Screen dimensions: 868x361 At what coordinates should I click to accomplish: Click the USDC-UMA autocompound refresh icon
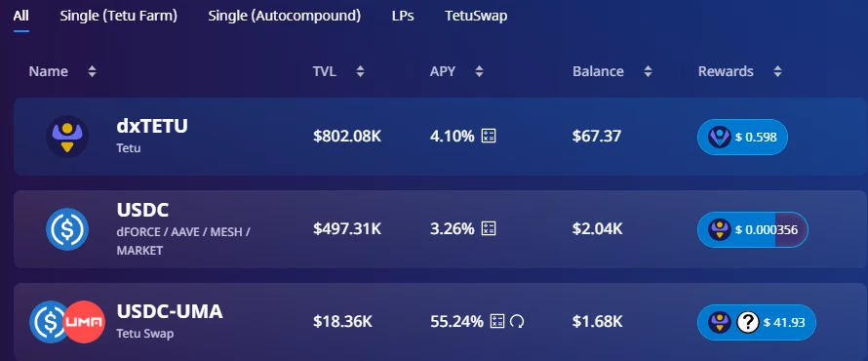(x=517, y=321)
